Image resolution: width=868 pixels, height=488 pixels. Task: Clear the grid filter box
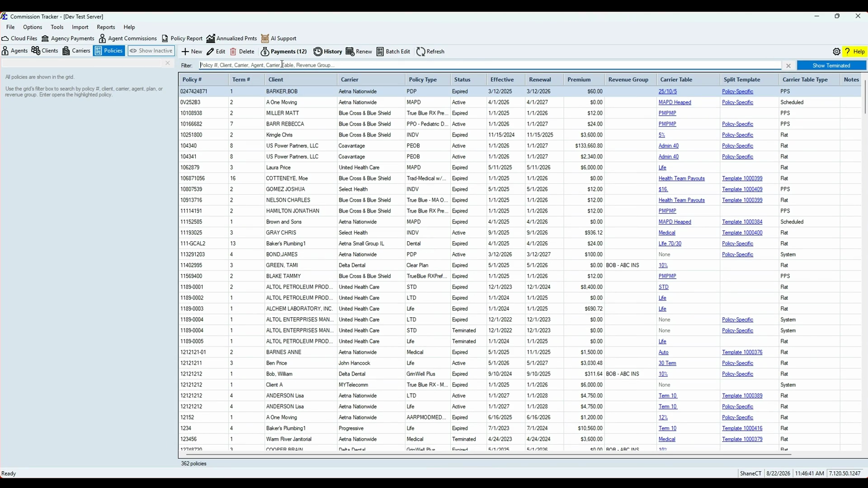click(x=788, y=66)
